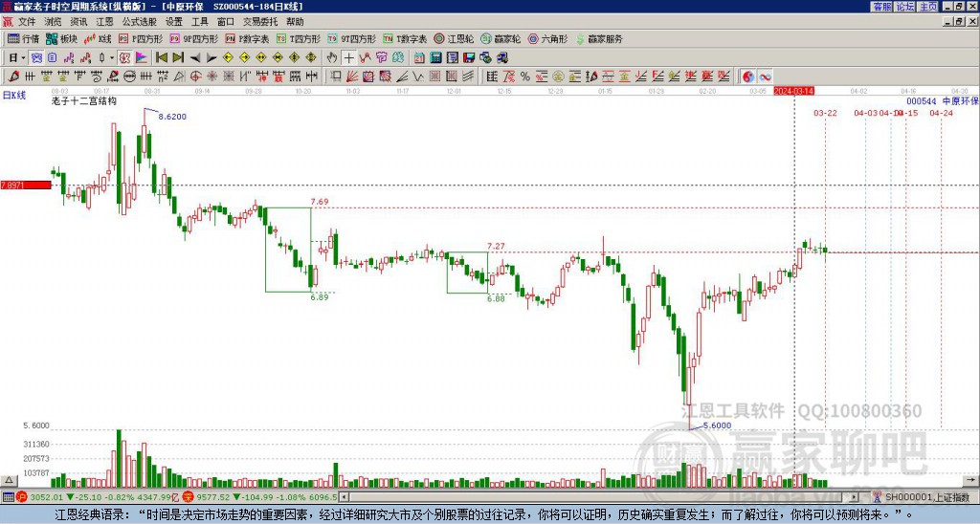Viewport: 980px width, 524px height.
Task: Open the 公式选股 menu
Action: pyautogui.click(x=140, y=22)
